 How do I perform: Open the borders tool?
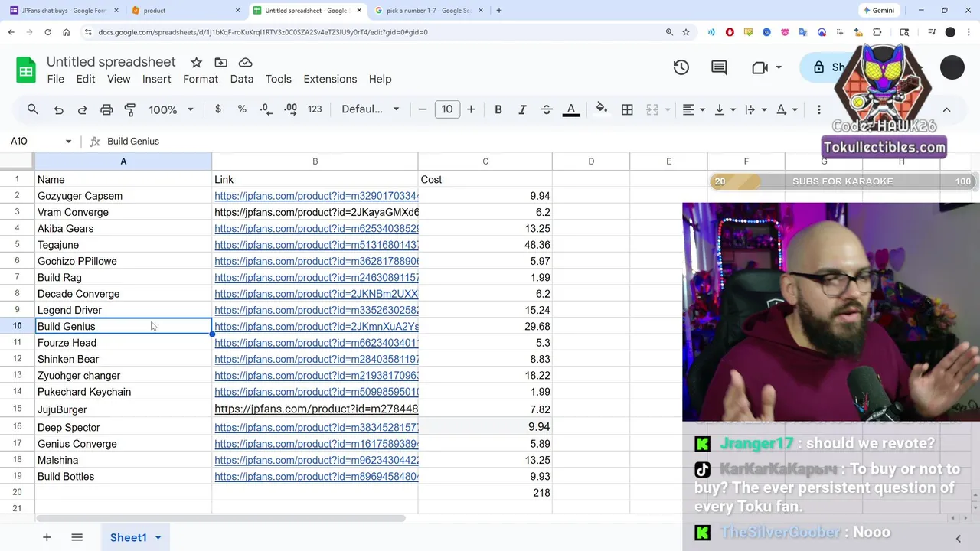627,109
